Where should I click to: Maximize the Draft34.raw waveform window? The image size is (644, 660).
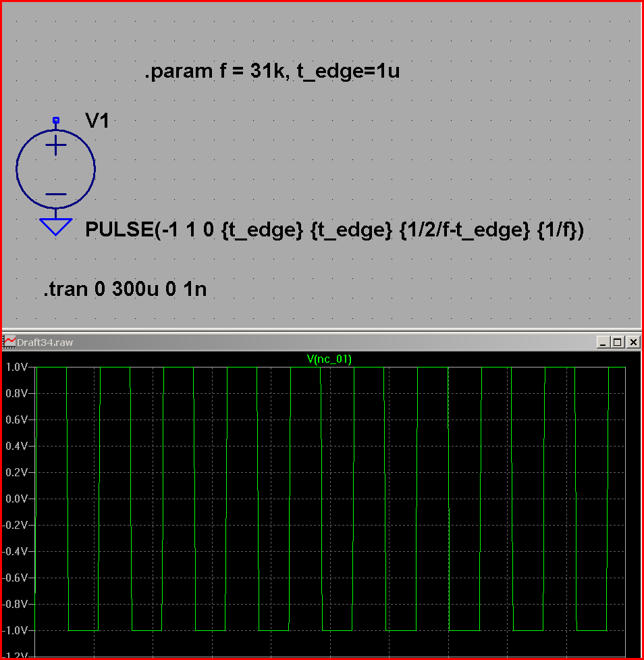tap(618, 342)
